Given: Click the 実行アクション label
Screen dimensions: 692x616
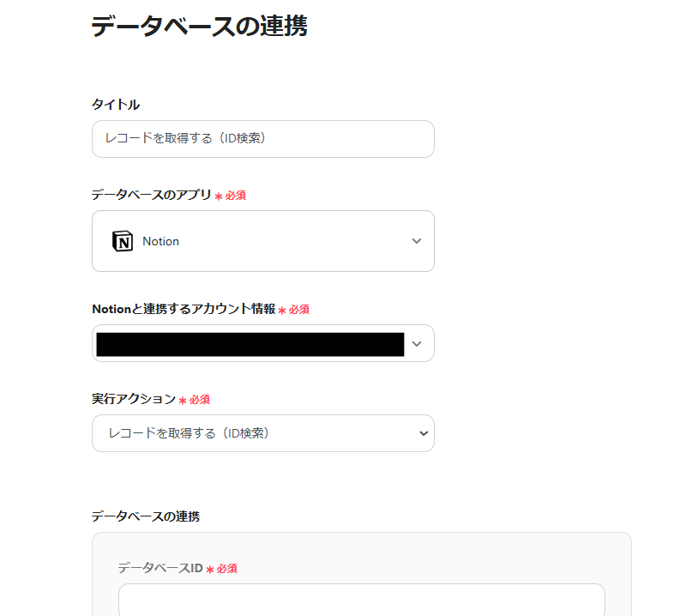Looking at the screenshot, I should point(133,399).
